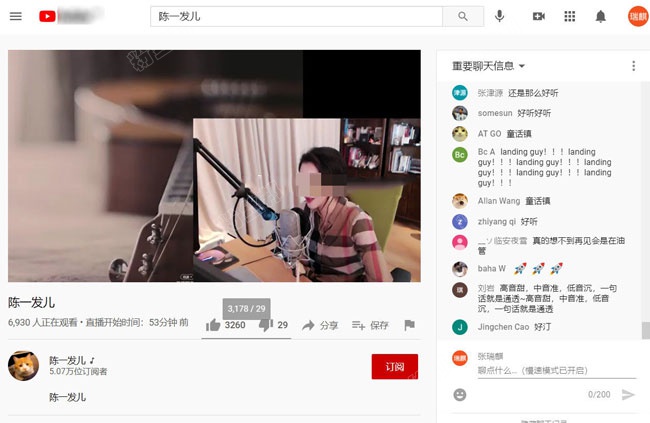Dislike the video with thumbs down

click(x=266, y=325)
